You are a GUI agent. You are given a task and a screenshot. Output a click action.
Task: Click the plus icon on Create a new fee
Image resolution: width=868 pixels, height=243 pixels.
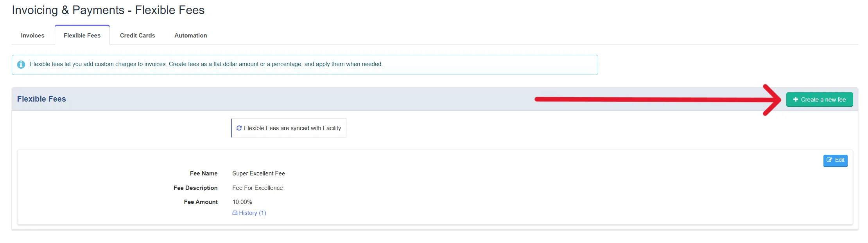795,100
